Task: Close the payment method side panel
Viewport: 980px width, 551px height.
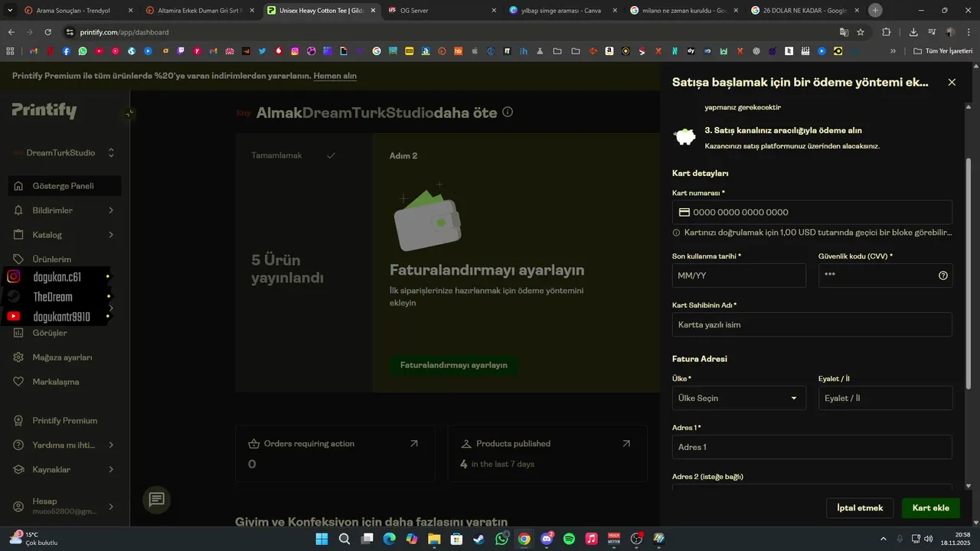Action: pos(952,83)
